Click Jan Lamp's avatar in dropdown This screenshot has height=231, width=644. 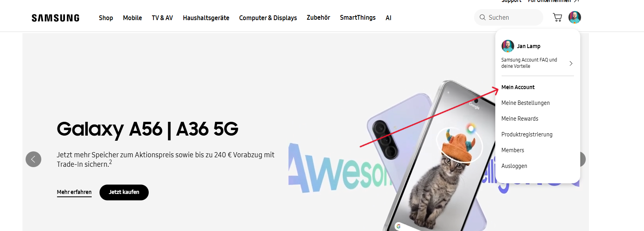pyautogui.click(x=508, y=46)
